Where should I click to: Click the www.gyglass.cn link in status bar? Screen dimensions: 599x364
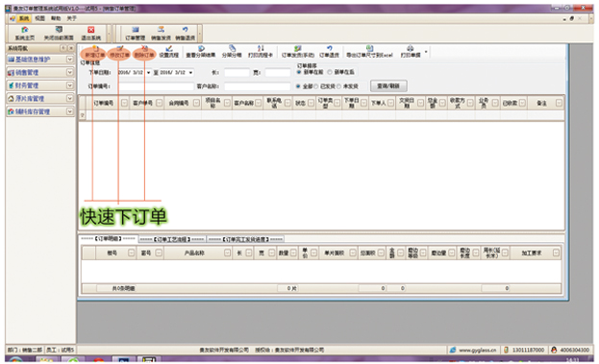tap(473, 350)
